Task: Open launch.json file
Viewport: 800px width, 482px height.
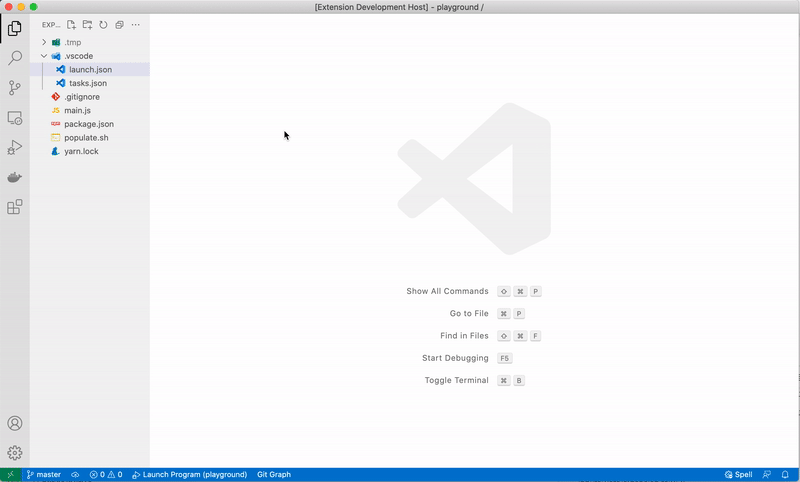Action: click(x=90, y=69)
